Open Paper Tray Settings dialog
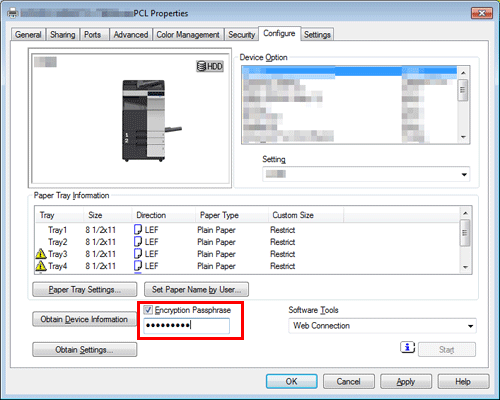This screenshot has width=500, height=400. [x=85, y=289]
